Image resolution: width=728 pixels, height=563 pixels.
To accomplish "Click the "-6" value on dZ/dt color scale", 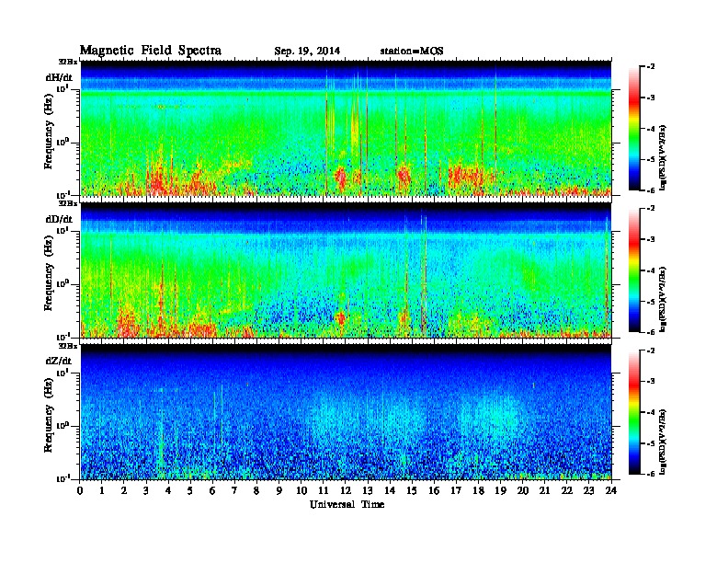I will [x=651, y=474].
